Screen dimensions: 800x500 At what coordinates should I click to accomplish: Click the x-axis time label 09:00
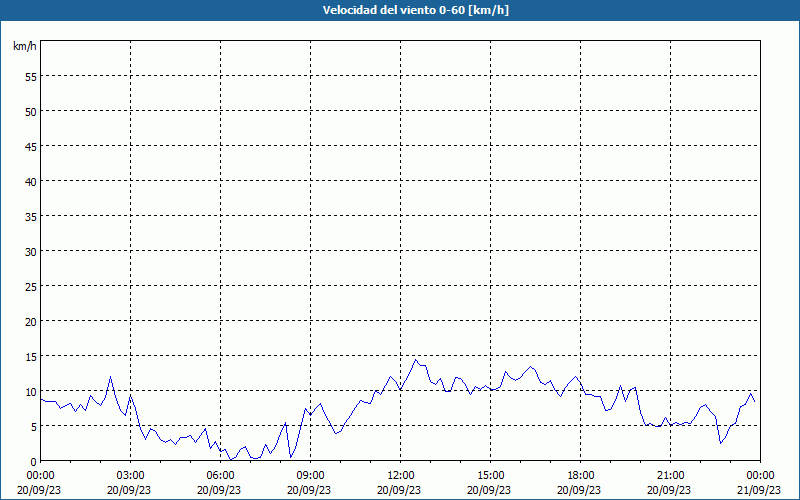coord(311,476)
